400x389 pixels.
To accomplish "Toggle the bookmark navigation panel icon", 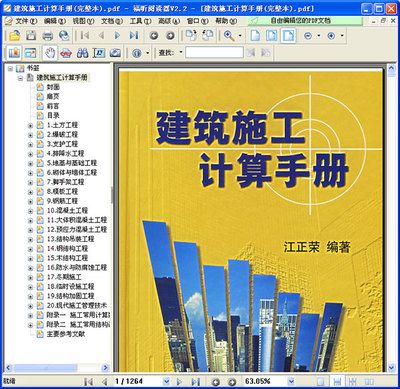I will [14, 53].
